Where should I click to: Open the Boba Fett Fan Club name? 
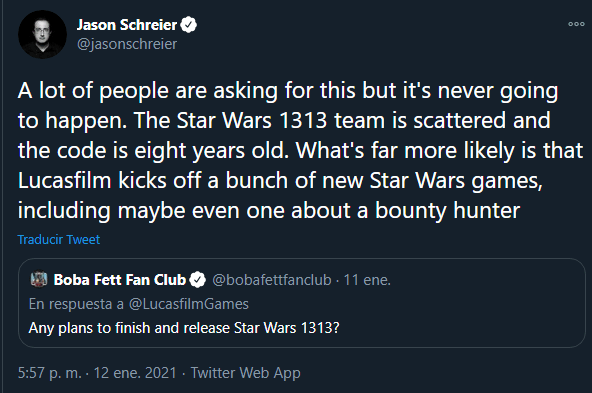point(120,280)
